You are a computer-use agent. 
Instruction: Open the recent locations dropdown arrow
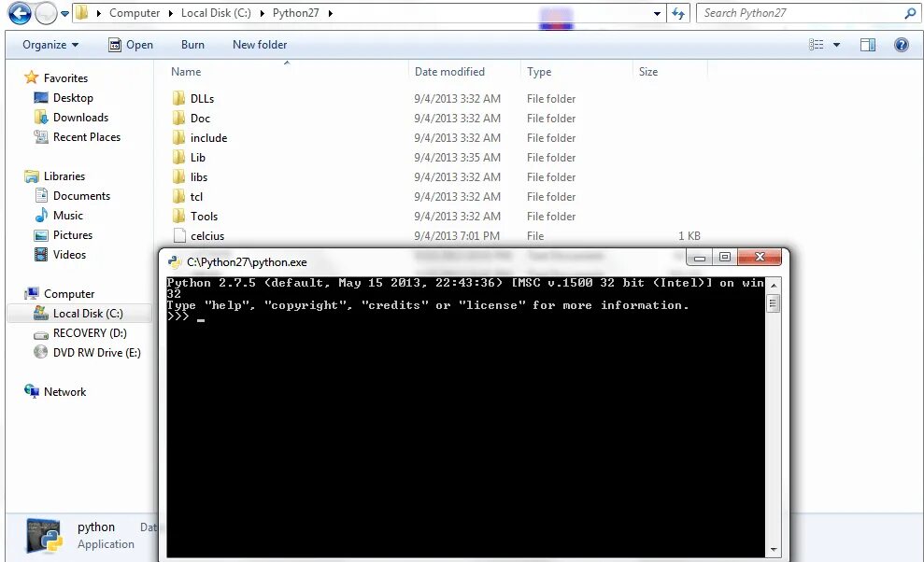(x=64, y=14)
